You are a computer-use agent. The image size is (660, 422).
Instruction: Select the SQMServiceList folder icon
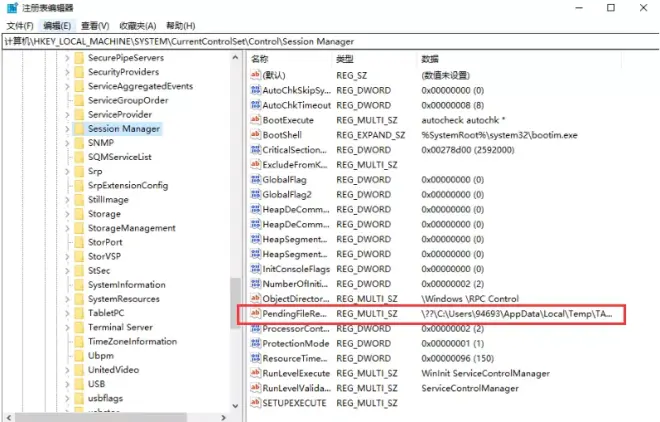(x=79, y=157)
